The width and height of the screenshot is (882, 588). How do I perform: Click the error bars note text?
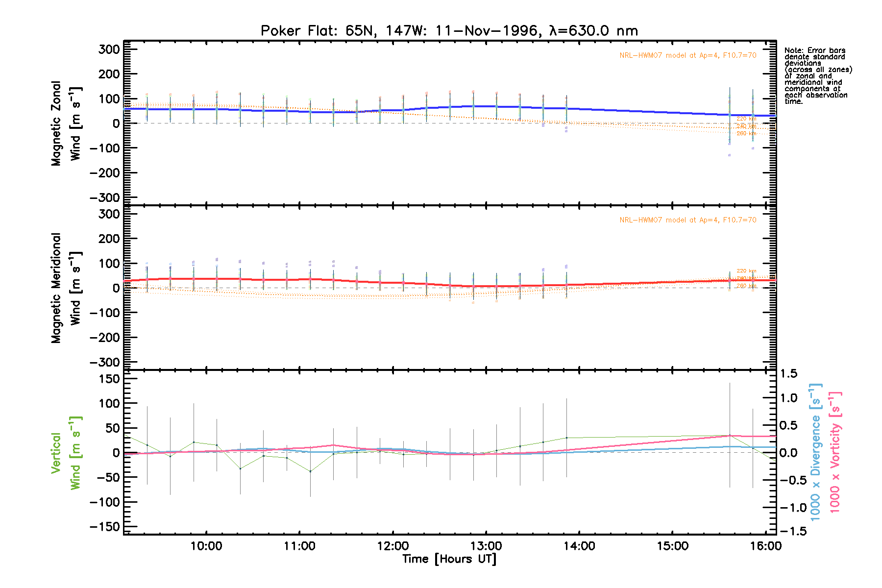pos(817,76)
